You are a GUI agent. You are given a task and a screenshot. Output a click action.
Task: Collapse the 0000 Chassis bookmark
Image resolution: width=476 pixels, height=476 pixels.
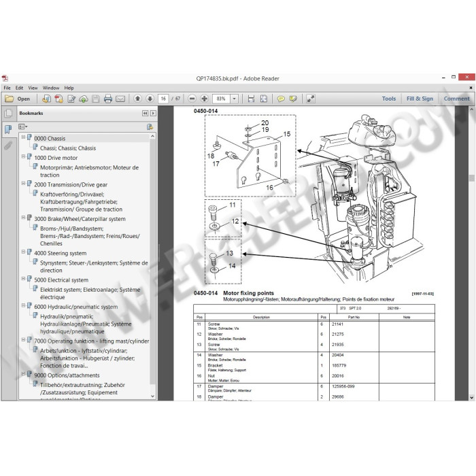pyautogui.click(x=23, y=137)
